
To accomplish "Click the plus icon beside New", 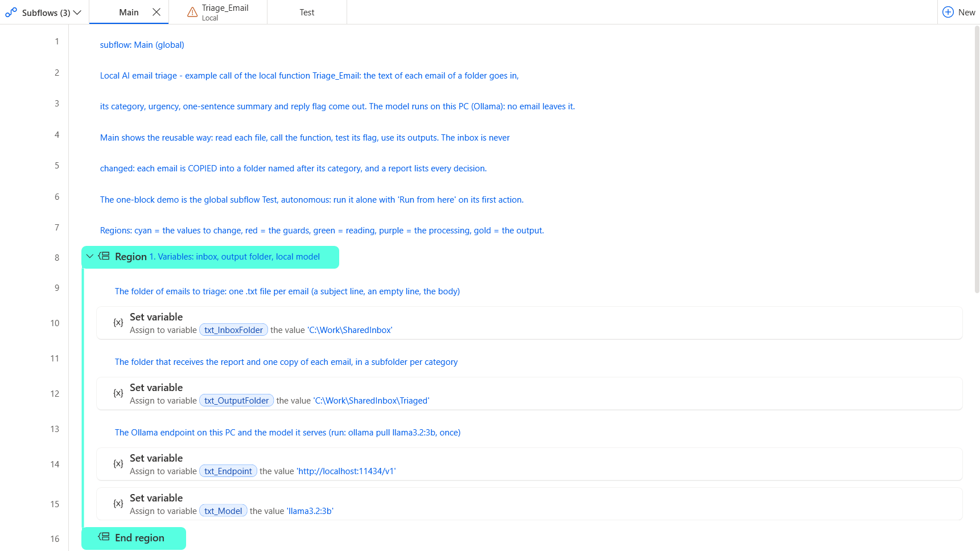I will point(948,12).
